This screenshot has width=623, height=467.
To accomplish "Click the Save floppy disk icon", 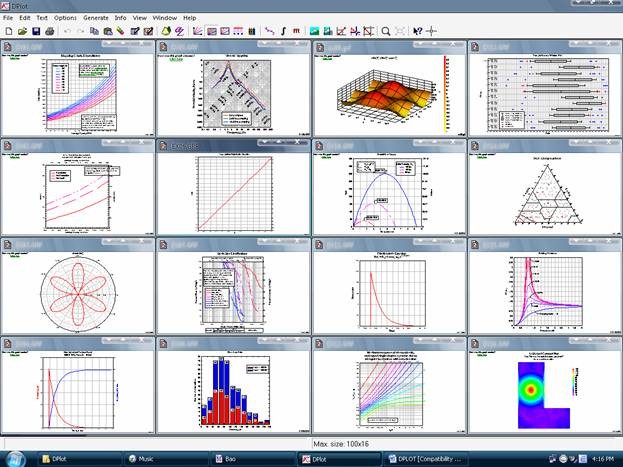I will (36, 31).
